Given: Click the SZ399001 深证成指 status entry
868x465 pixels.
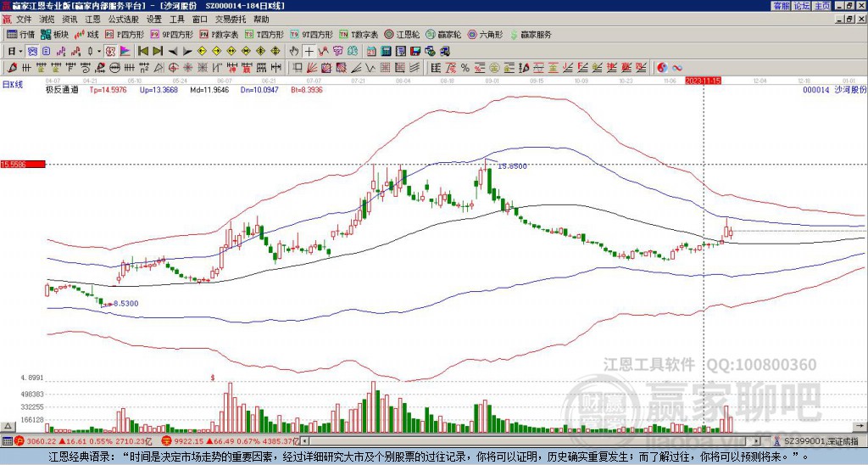Looking at the screenshot, I should (821, 441).
